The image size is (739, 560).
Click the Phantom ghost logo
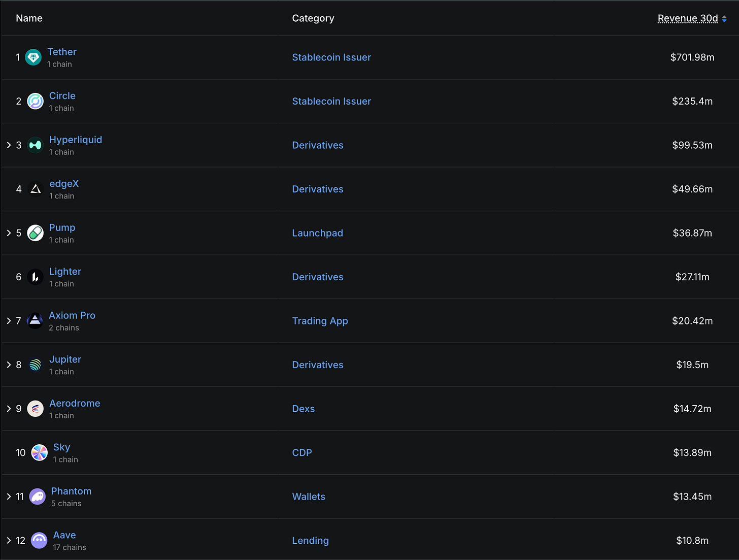[38, 497]
